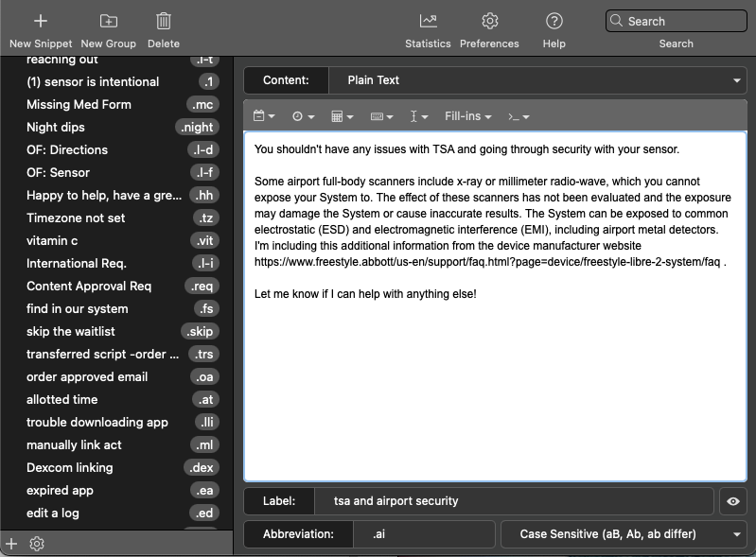Open the date/time math calculator dropdown
The image size is (756, 557).
tap(343, 116)
